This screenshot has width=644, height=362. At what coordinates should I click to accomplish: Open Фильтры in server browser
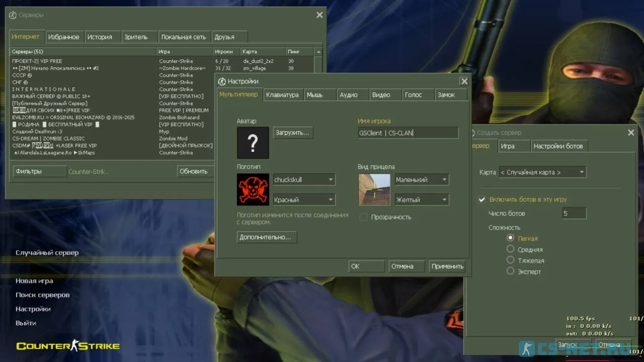click(40, 171)
